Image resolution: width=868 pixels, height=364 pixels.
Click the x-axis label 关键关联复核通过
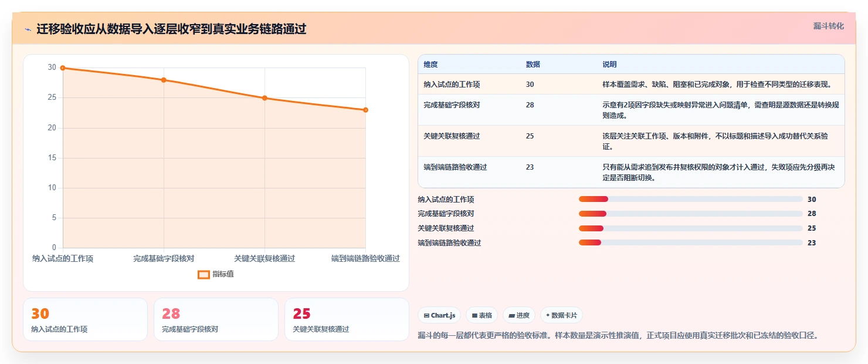pos(265,258)
